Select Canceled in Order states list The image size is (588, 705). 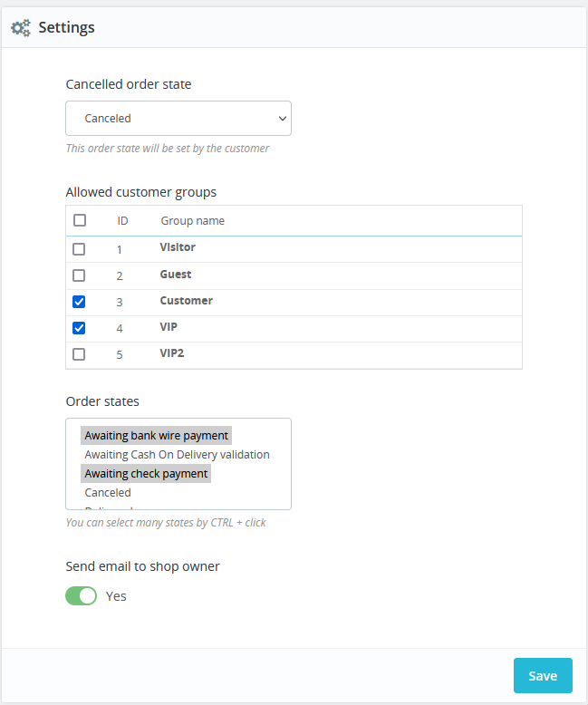108,493
